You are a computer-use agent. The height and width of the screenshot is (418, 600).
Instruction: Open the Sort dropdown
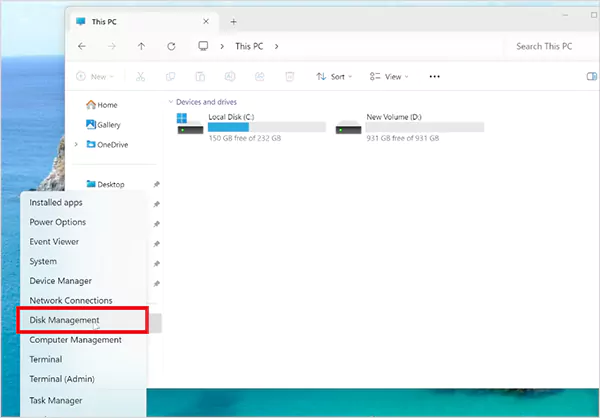(x=331, y=76)
